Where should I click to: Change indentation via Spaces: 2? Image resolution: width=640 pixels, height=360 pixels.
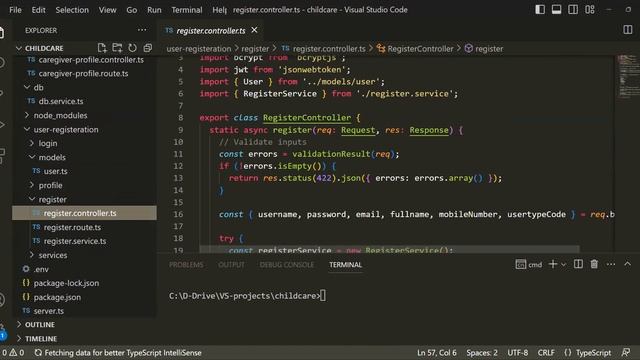click(482, 353)
